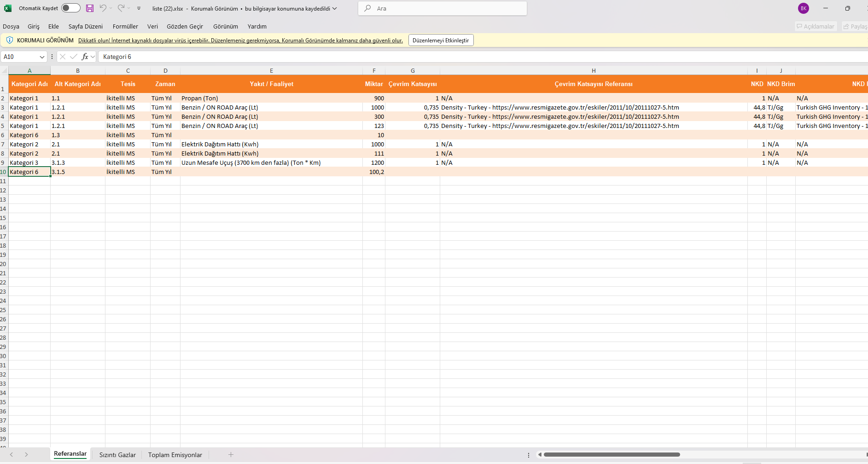The width and height of the screenshot is (868, 464).
Task: Add a new sheet with plus icon
Action: 231,455
